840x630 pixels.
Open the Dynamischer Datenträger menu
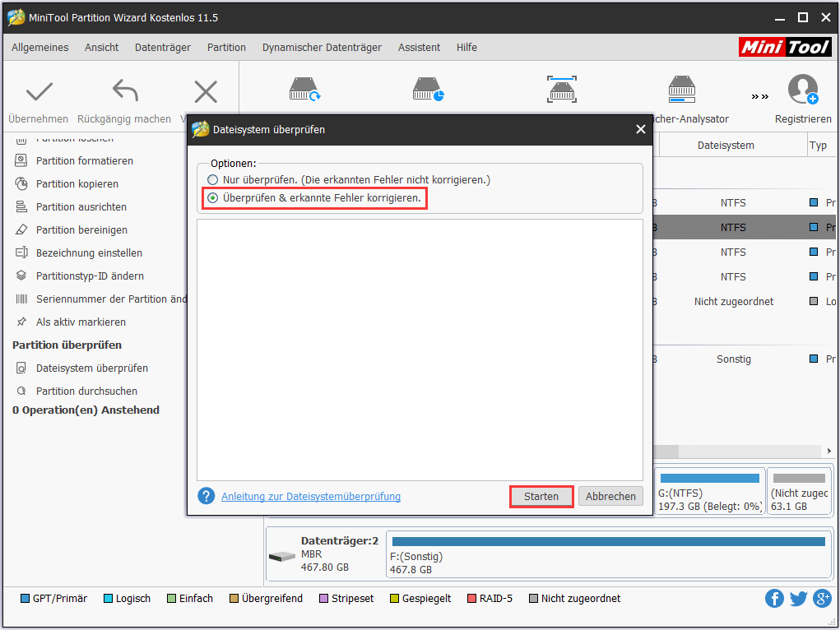click(322, 48)
